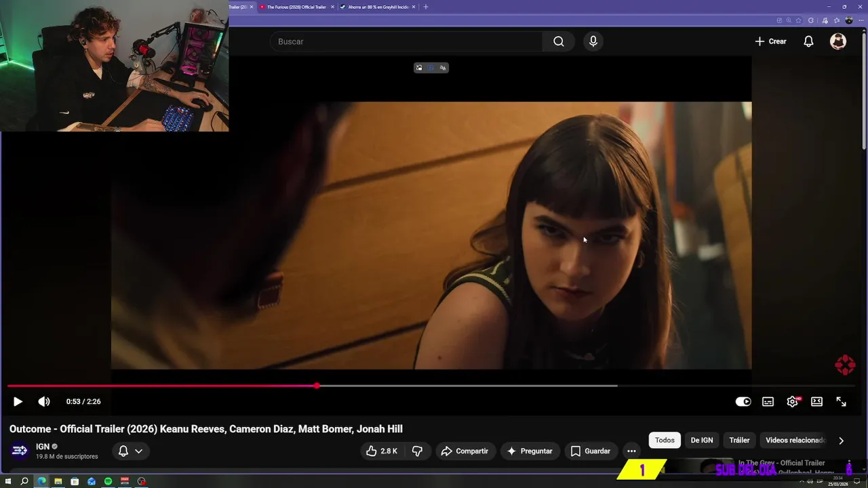Share the video via Compartir
Screen dimensions: 868x488
[x=465, y=451]
